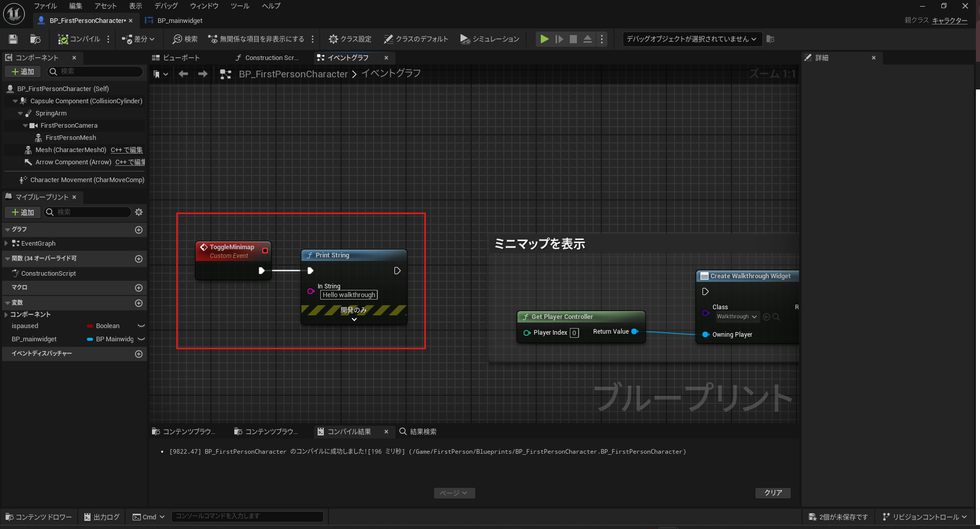Toggle visibility eye for ispaused variable
The height and width of the screenshot is (529, 980).
pyautogui.click(x=141, y=326)
